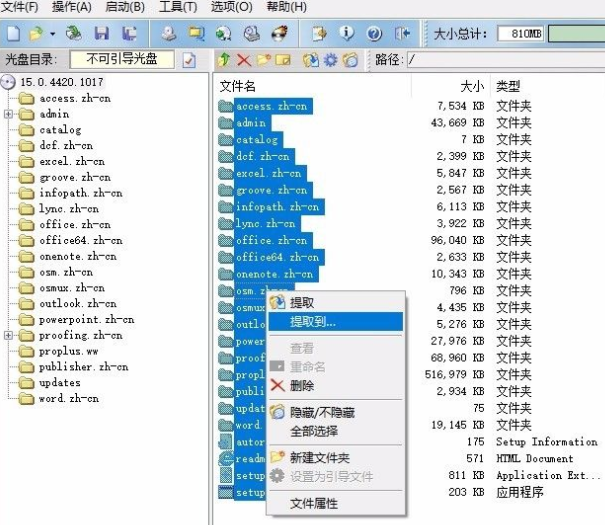
Task: Save the image with the floppy Save icon
Action: (x=102, y=34)
